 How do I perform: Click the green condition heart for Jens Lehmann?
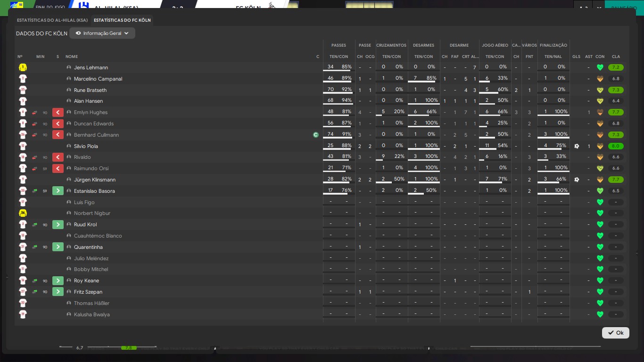point(600,67)
